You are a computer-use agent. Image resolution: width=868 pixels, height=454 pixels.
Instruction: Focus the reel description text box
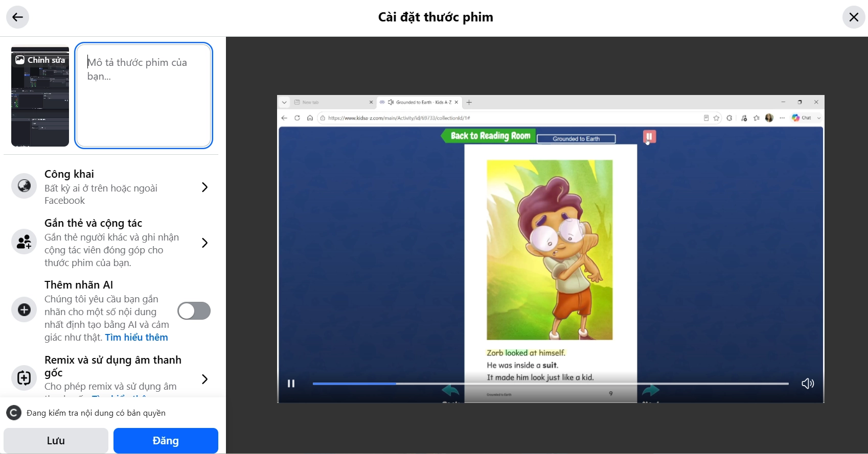pyautogui.click(x=144, y=95)
